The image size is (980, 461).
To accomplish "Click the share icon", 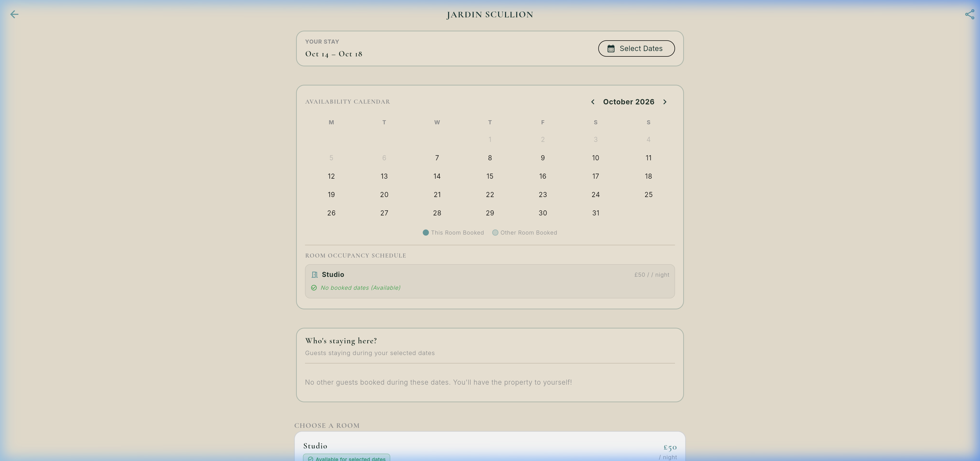I will (x=970, y=15).
